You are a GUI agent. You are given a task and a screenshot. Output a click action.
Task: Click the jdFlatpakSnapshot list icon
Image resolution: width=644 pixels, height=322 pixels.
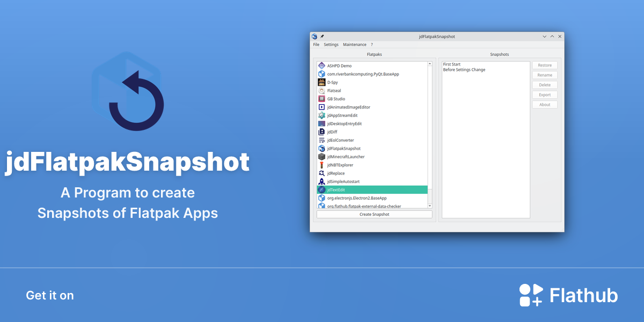click(x=321, y=149)
